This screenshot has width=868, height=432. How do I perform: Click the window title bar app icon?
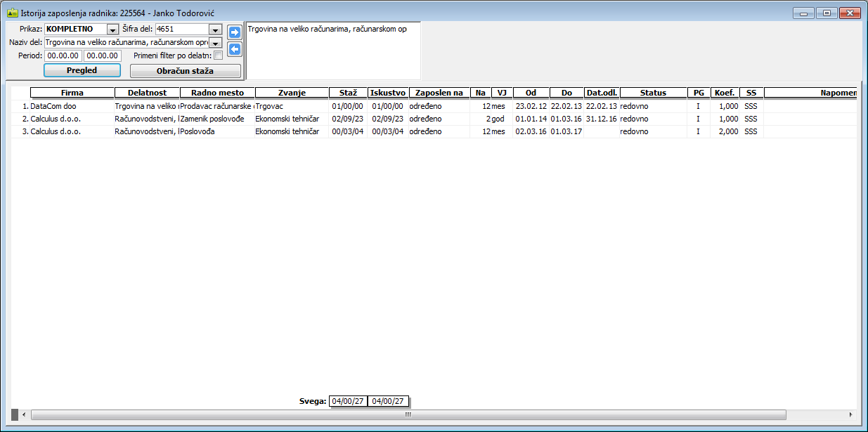pyautogui.click(x=12, y=13)
